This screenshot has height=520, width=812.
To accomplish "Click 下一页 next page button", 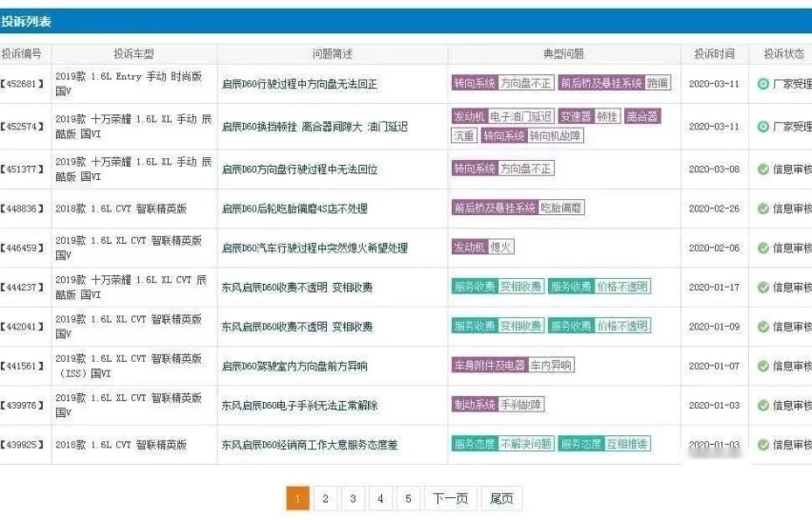I will click(451, 498).
